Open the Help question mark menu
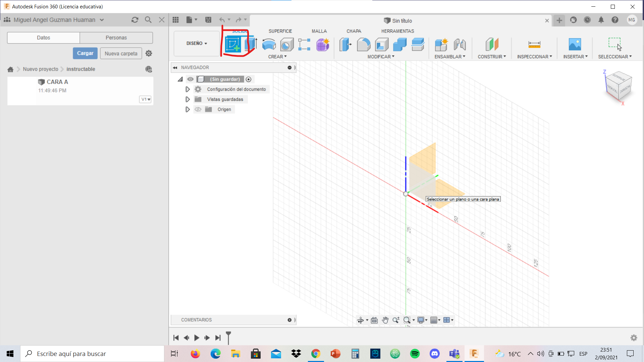 point(615,20)
